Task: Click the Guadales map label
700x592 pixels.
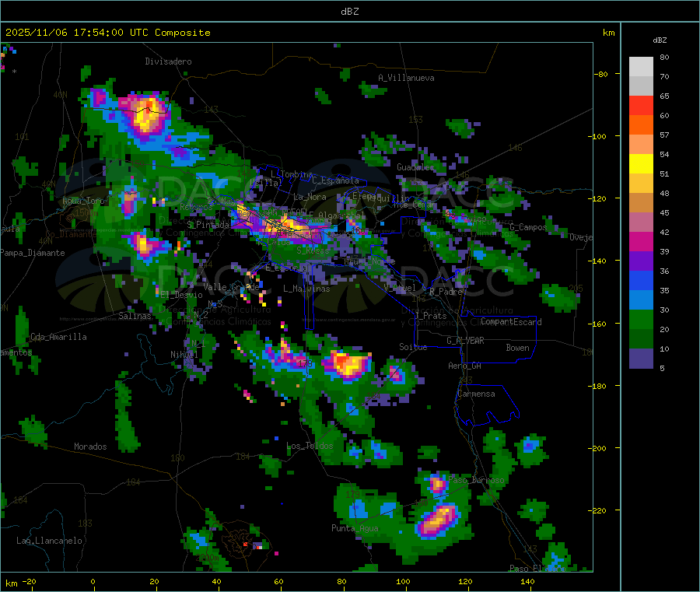Action: coord(415,167)
